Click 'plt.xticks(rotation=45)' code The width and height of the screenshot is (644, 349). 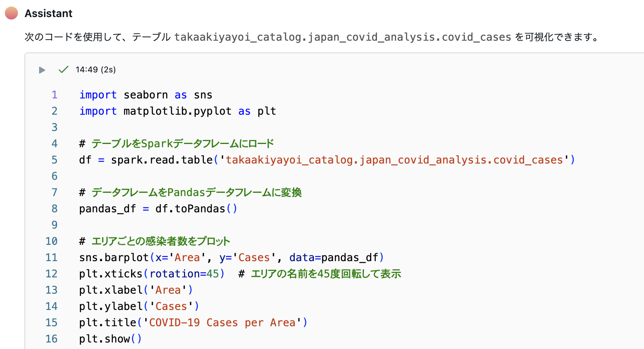(x=152, y=274)
